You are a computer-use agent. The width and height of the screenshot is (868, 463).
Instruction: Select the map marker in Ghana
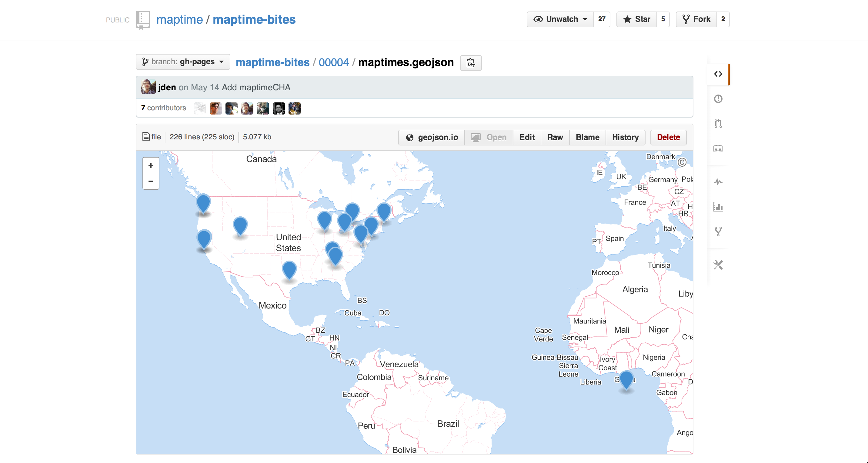(626, 380)
